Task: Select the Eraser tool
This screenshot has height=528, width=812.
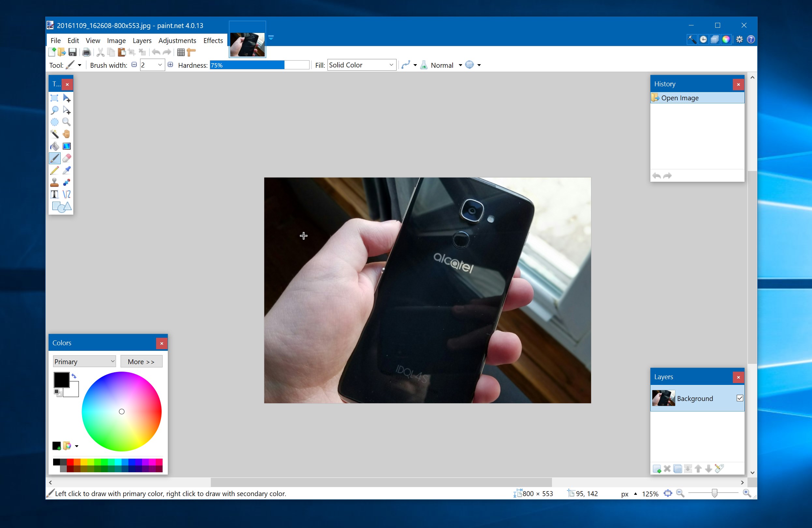Action: click(x=67, y=158)
